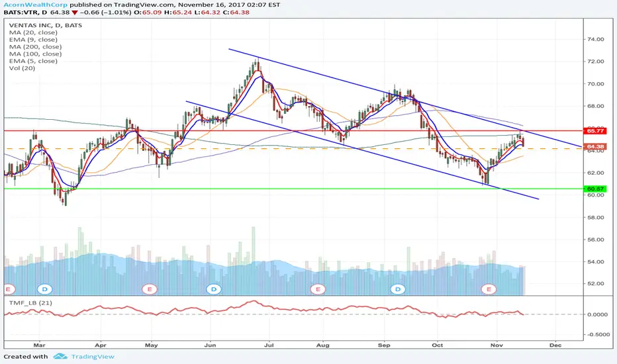Click the Nov label on time axis

click(497, 345)
